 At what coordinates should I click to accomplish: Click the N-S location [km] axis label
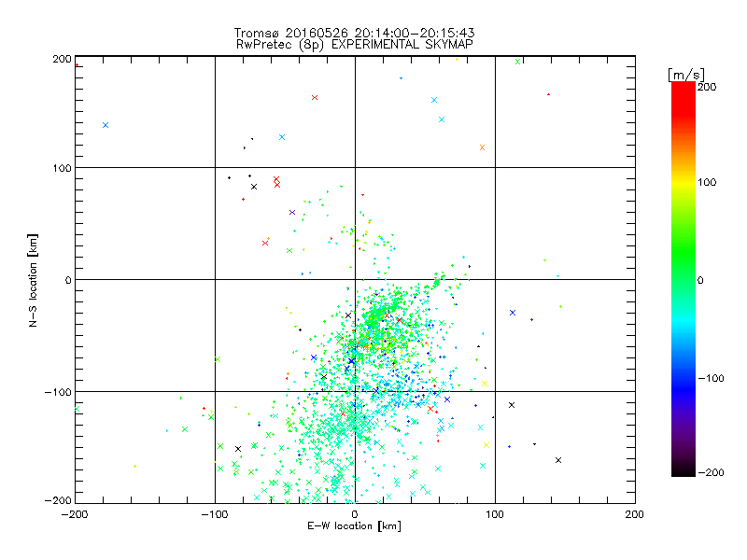click(x=35, y=279)
